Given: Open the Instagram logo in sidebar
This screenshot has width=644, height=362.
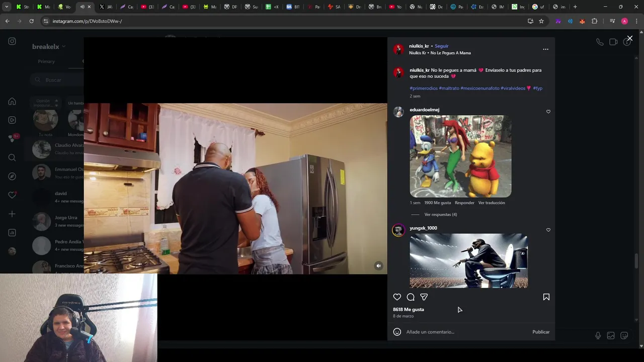Looking at the screenshot, I should tap(12, 41).
